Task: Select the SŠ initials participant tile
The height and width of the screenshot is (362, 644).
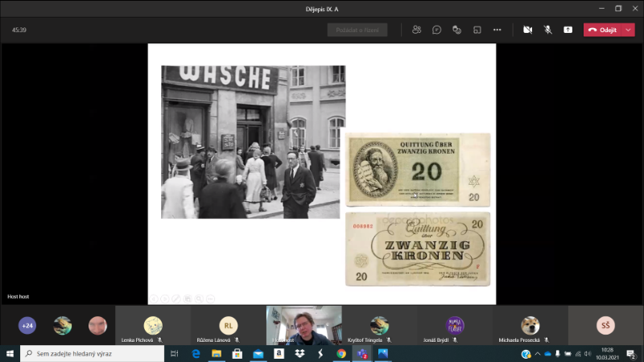Action: 606,326
